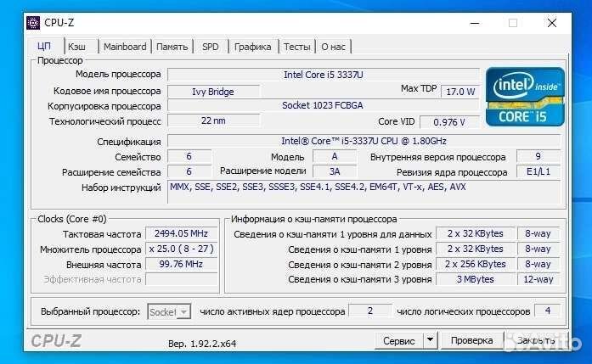Click the 3A extended model value
Viewport: 592px width, 364px height.
335,171
